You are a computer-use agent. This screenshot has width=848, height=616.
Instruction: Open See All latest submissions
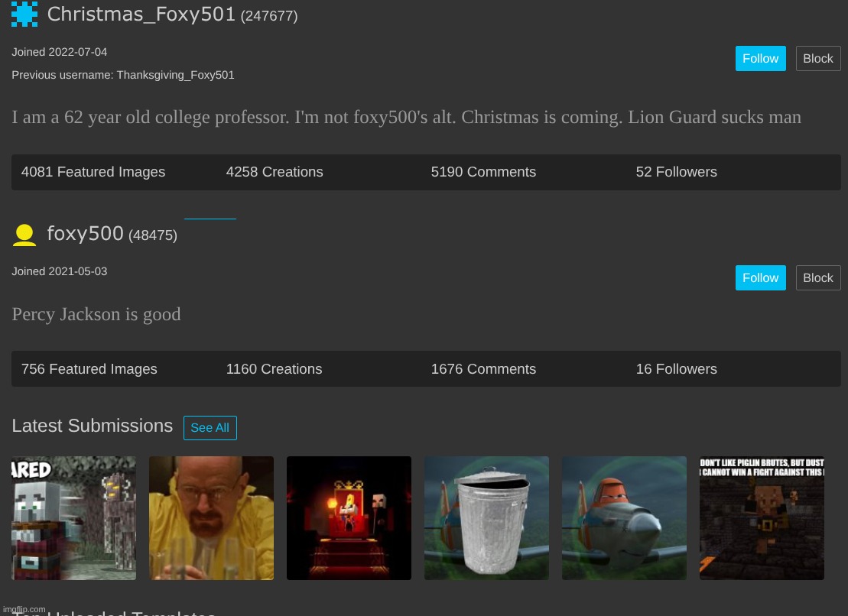click(x=210, y=428)
